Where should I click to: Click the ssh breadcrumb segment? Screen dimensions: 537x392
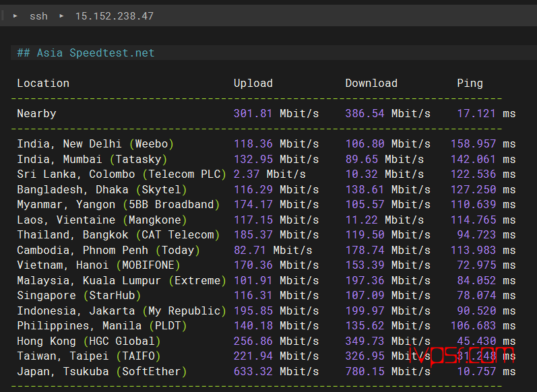click(38, 16)
